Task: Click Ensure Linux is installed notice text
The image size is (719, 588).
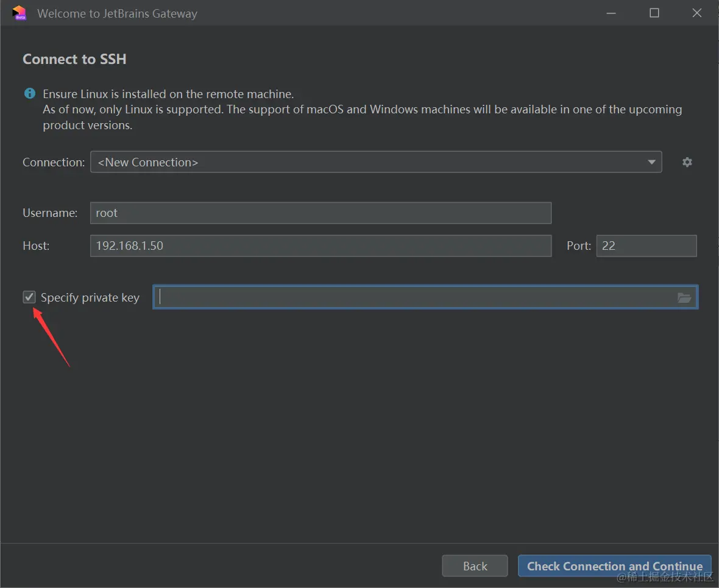Action: [x=168, y=94]
